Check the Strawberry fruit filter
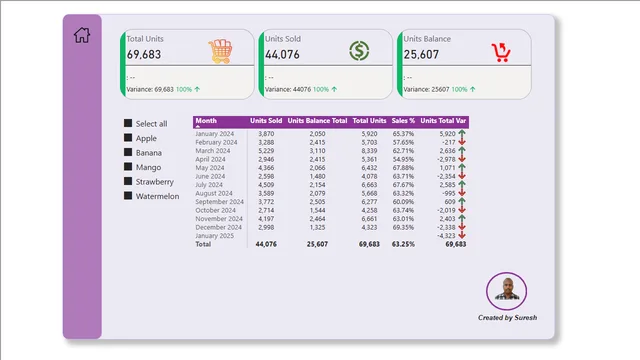Image resolution: width=640 pixels, height=360 pixels. (128, 181)
